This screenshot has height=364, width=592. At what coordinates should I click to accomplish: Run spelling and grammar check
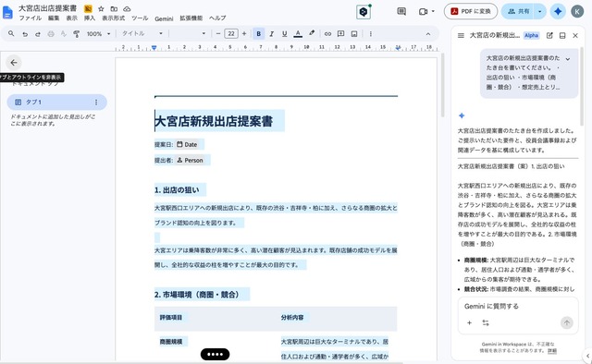tap(64, 34)
